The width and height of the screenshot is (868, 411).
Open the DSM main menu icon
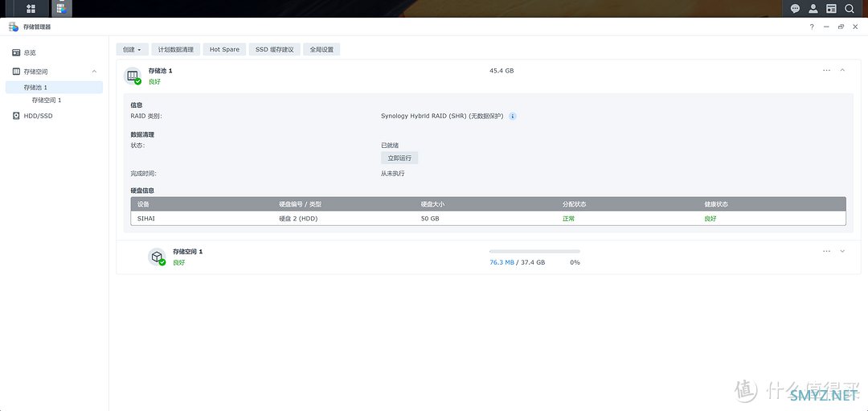click(31, 8)
